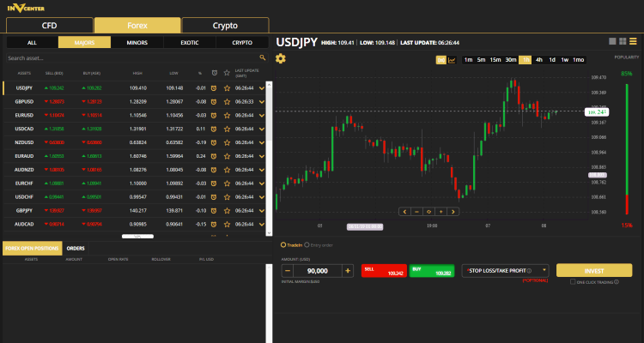
Task: Click the Search asset input field
Action: (132, 58)
